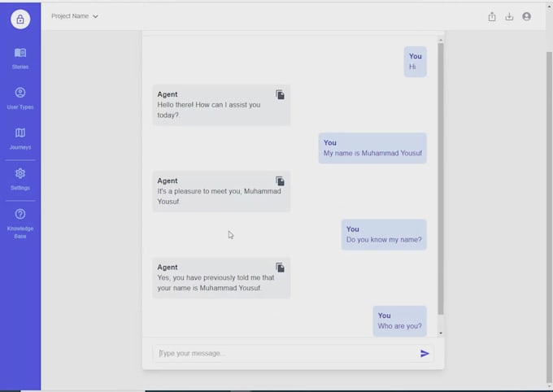Open the User Types section
The width and height of the screenshot is (553, 392).
(20, 98)
